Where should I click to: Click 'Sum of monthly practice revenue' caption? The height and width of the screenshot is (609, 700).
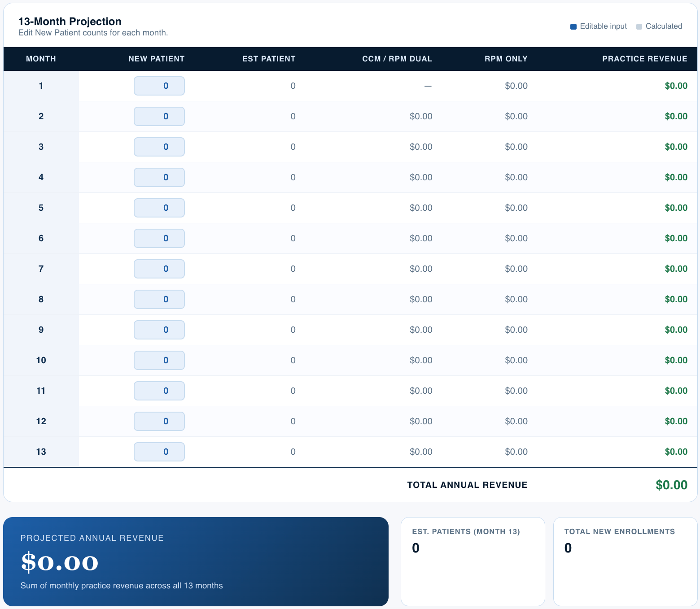click(x=122, y=586)
